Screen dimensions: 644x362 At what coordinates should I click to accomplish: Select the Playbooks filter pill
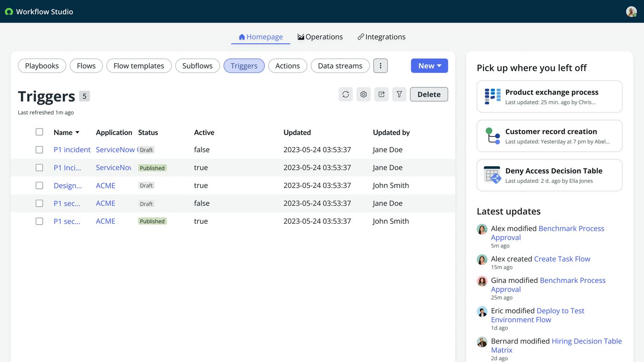(x=42, y=66)
